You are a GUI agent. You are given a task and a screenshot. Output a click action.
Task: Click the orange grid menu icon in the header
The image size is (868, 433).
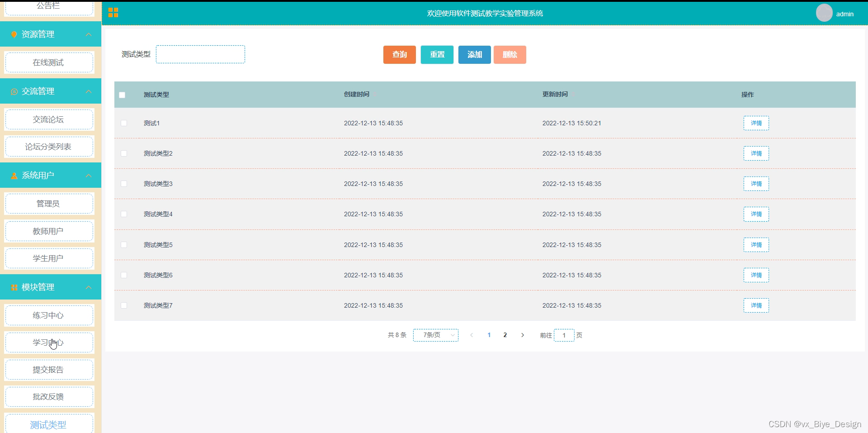[113, 13]
